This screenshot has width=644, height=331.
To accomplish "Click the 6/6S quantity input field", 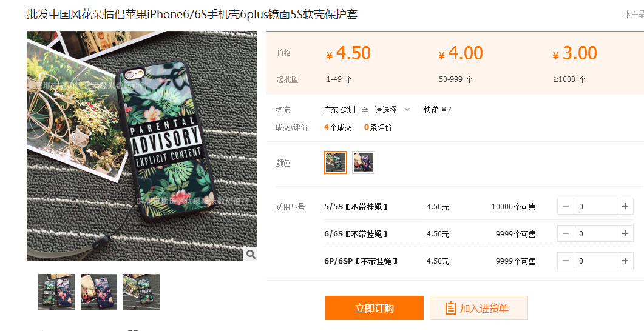I will point(595,233).
